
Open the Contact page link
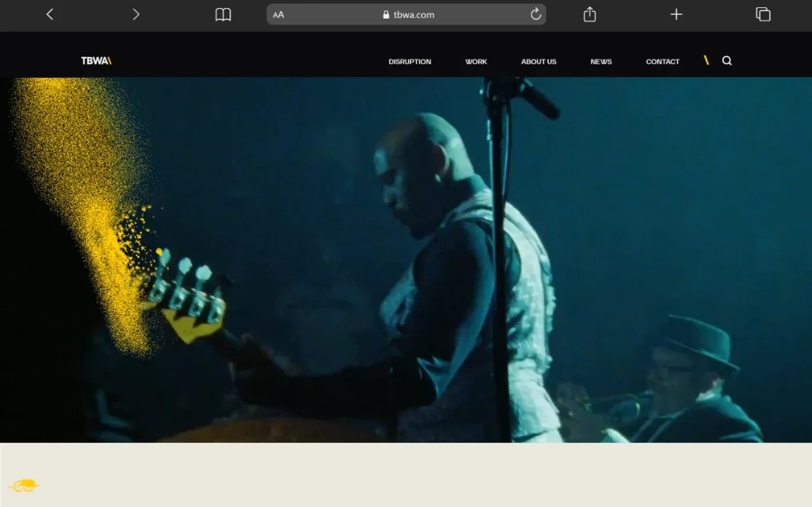point(662,62)
